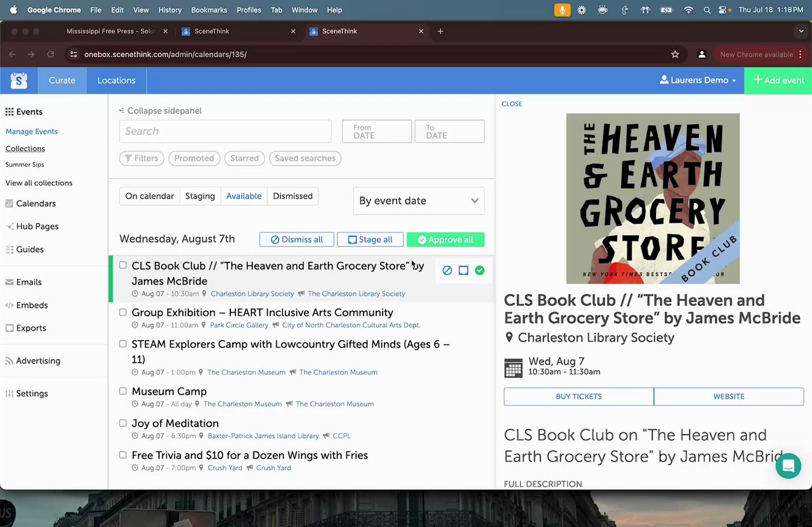Switch to the Curate tab
Viewport: 812px width, 527px height.
(x=62, y=81)
